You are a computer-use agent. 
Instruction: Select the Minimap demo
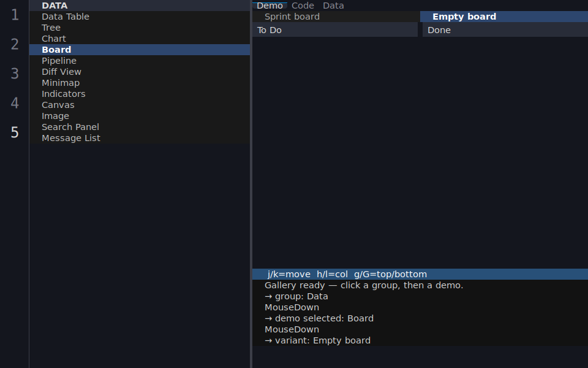pos(140,83)
